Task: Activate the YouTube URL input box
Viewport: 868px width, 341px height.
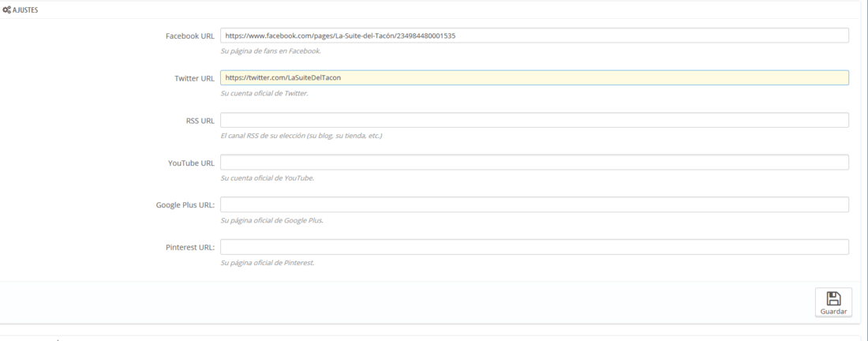Action: click(x=534, y=162)
